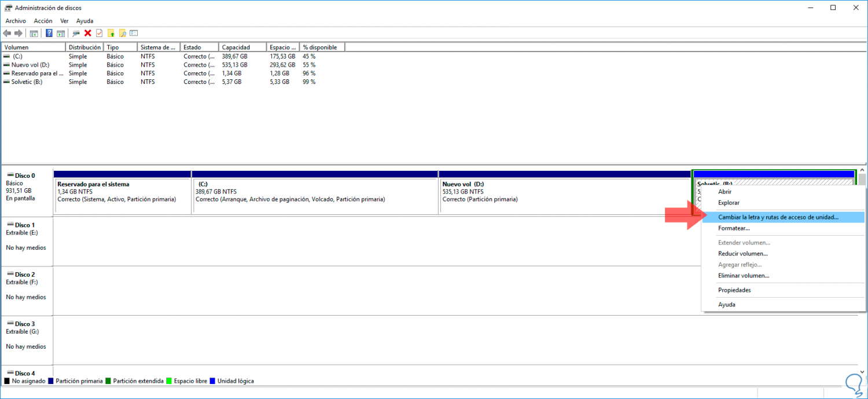Click the Partición primaria legend swatch
Screen dimensions: 868x399
click(51, 381)
